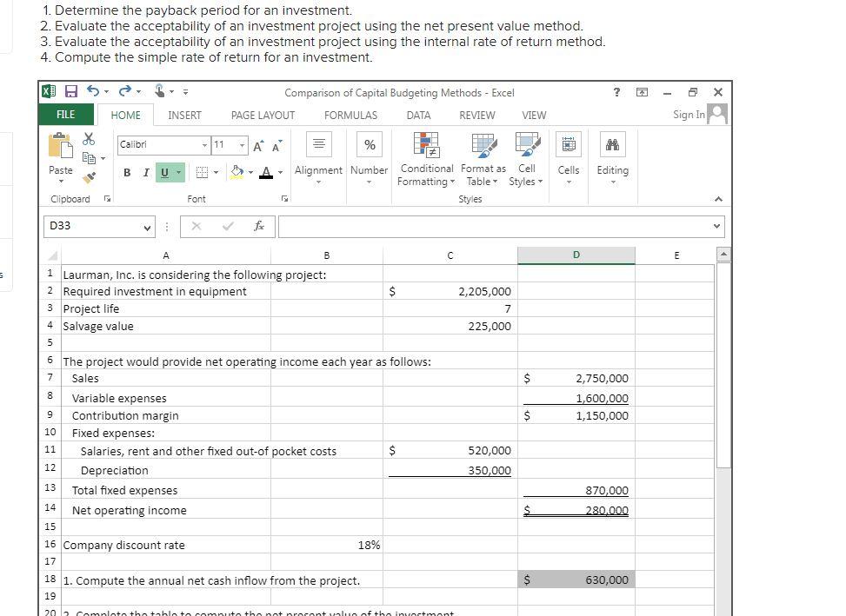Open the Font dialog launcher

[x=284, y=199]
